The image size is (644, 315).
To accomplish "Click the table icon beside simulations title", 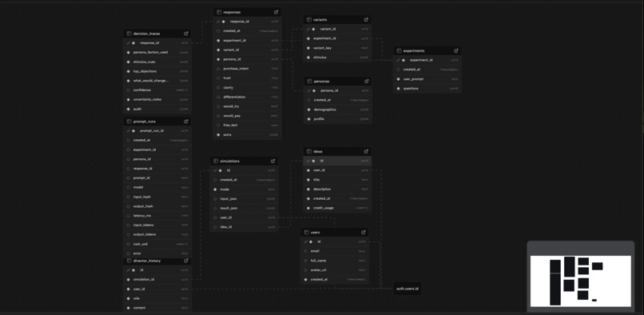I will coord(216,161).
